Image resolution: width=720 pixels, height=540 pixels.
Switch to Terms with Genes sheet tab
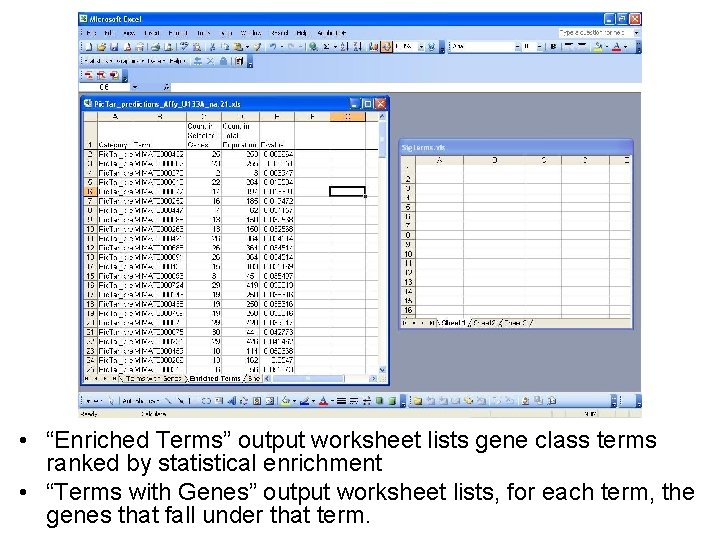click(153, 379)
